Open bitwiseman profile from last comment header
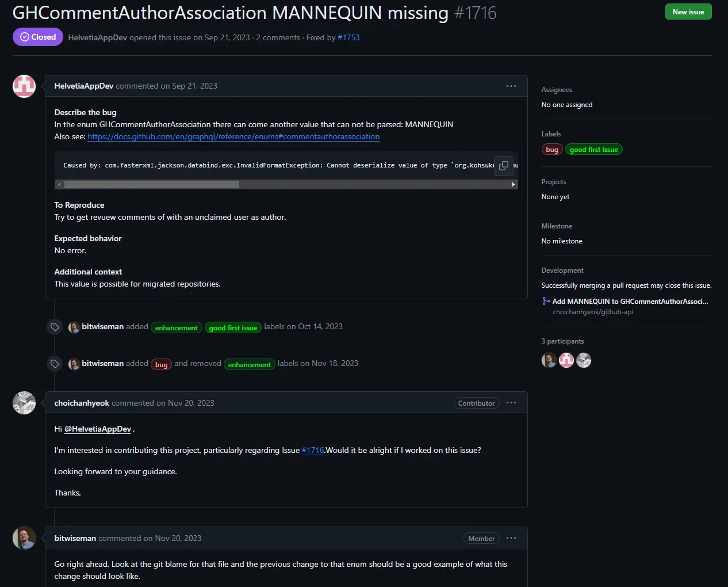 [x=75, y=538]
